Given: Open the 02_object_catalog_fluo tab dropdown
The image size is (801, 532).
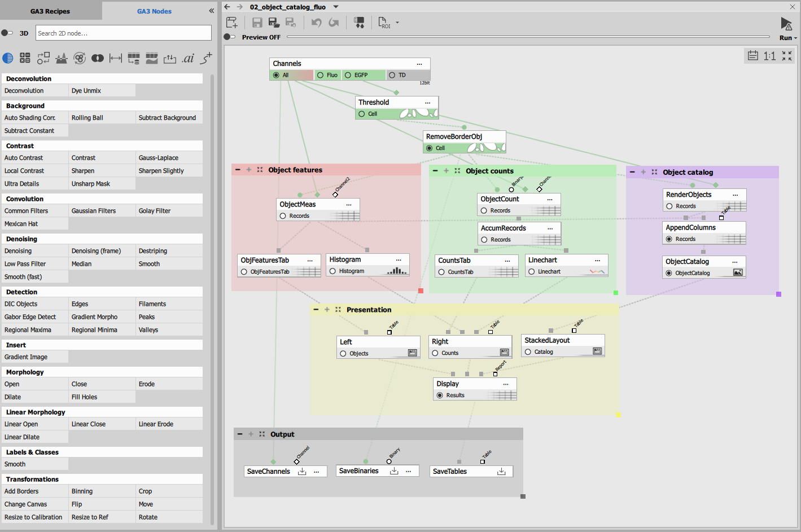Looking at the screenshot, I should tap(335, 7).
